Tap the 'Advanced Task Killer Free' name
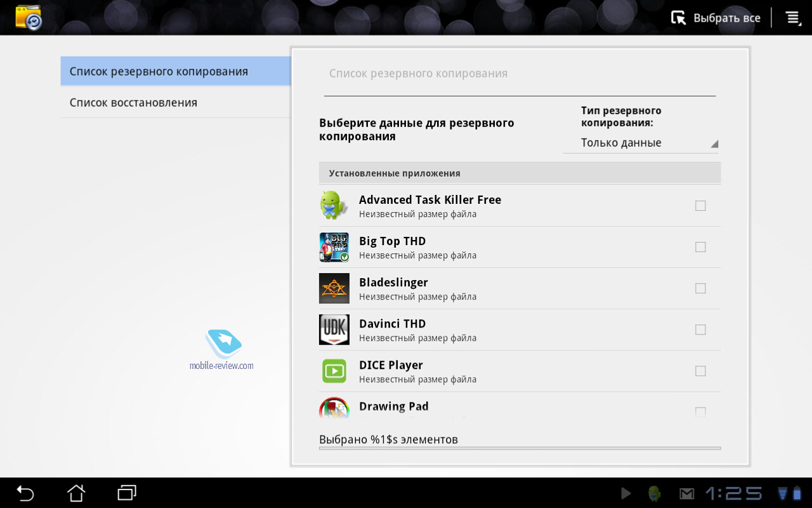 point(430,199)
